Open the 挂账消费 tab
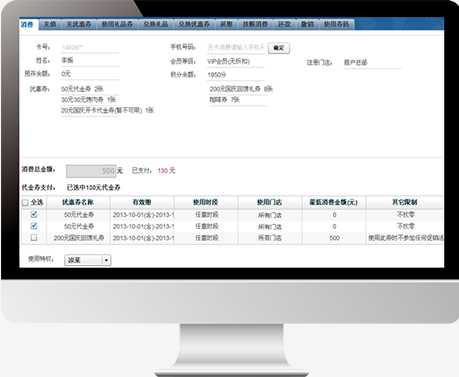The height and width of the screenshot is (377, 459). (255, 24)
